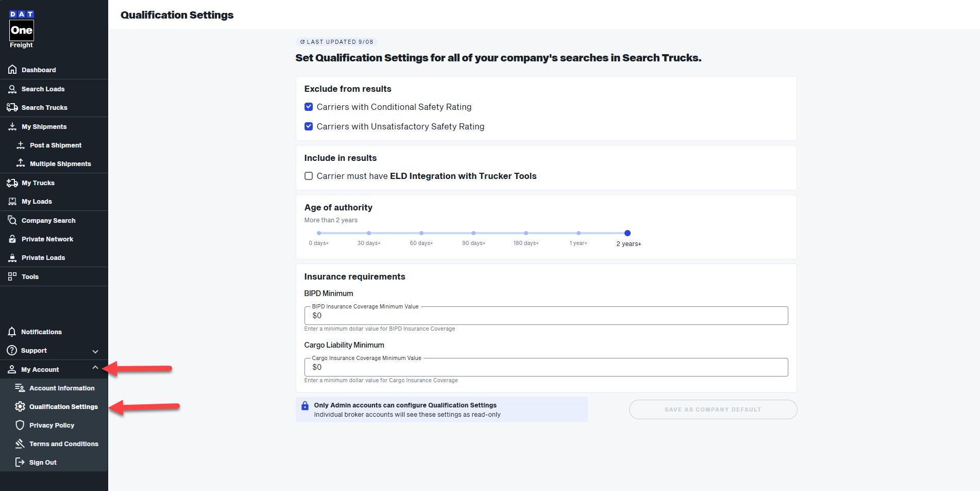The image size is (980, 491).
Task: Collapse the My Shipments menu group
Action: (x=44, y=127)
